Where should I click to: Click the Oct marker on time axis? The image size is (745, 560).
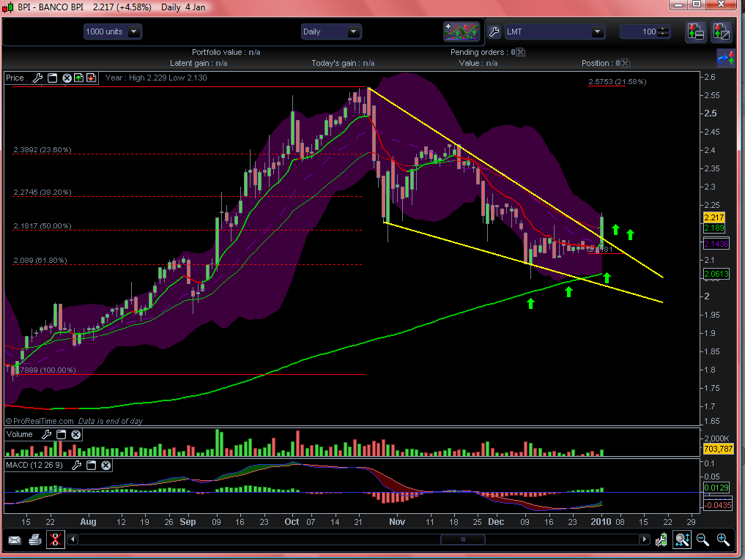(292, 521)
